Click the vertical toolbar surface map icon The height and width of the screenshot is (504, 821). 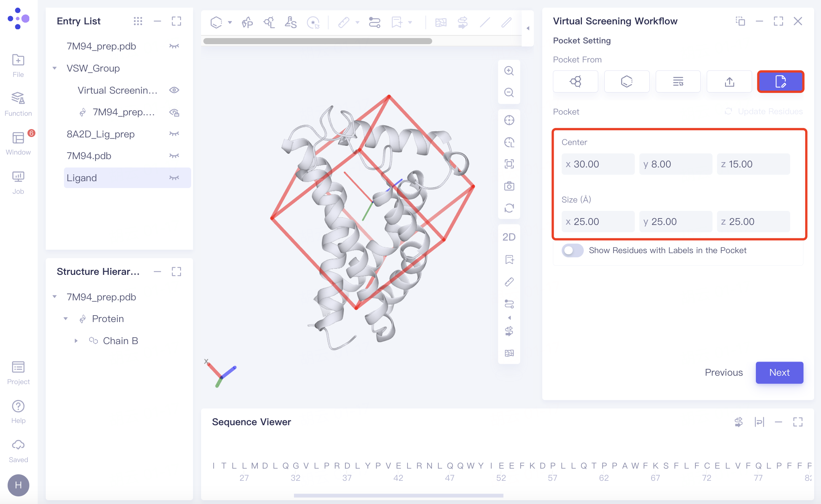tap(509, 353)
